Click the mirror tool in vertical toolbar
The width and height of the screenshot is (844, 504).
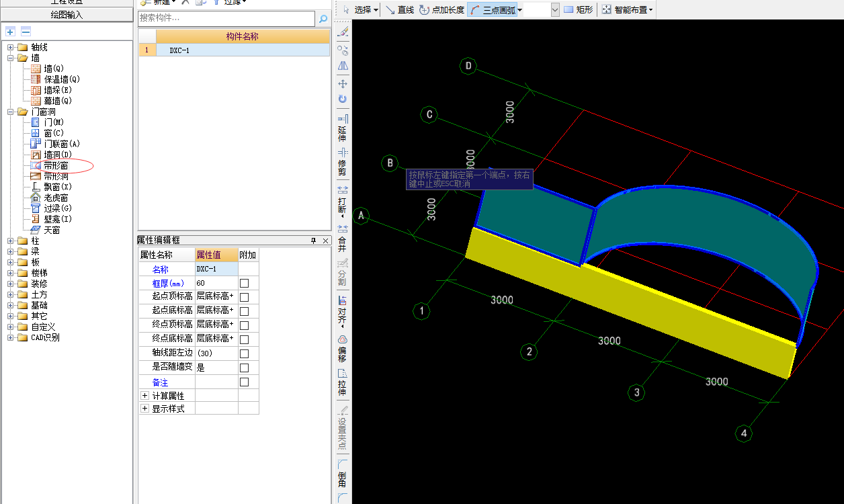(x=343, y=66)
